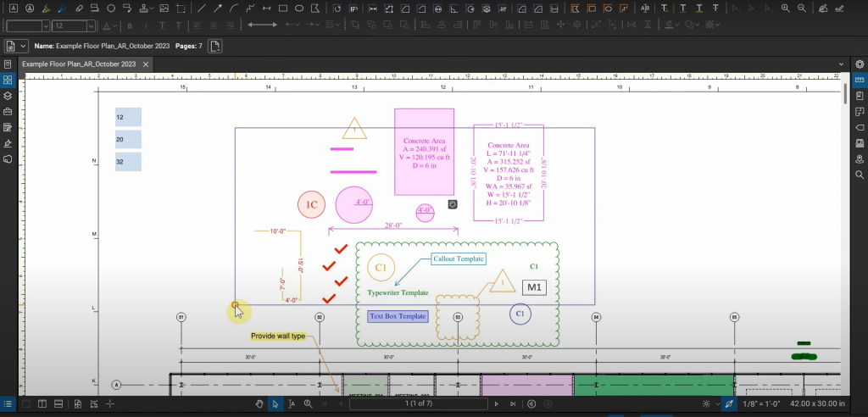
Task: Select the Eraser tool in the toolbar
Action: (x=78, y=8)
